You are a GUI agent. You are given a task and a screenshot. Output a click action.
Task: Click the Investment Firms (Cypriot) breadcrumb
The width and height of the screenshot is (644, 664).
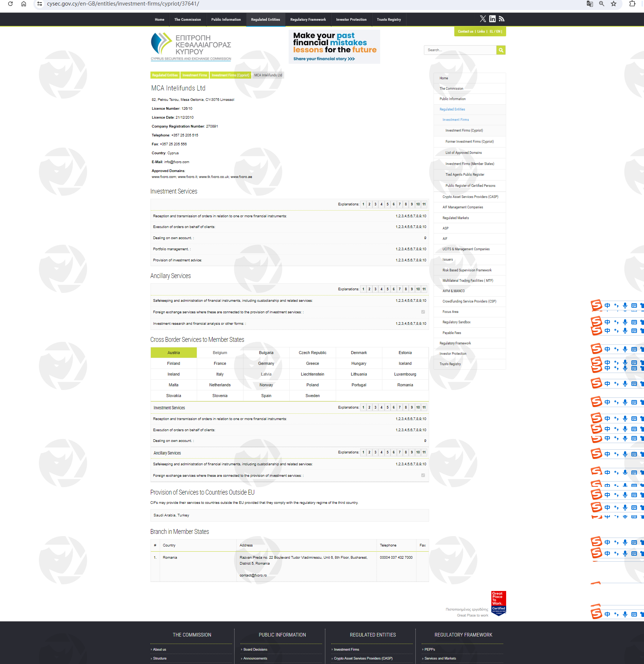[230, 75]
